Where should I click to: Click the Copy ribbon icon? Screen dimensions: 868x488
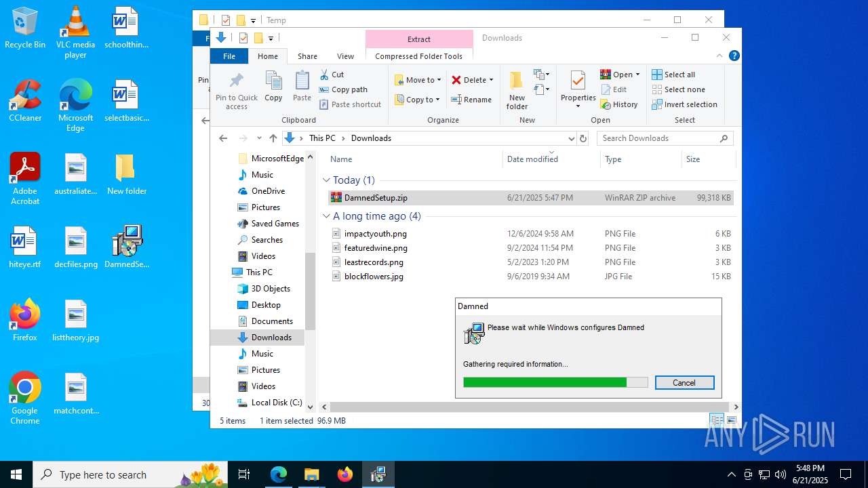pyautogui.click(x=273, y=86)
